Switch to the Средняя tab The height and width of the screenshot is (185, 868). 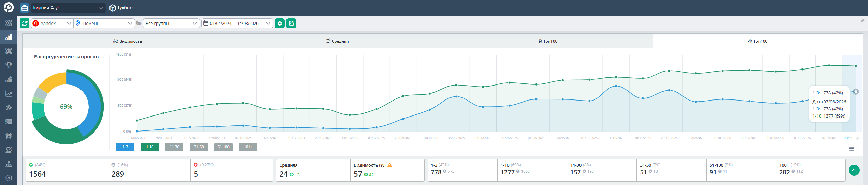click(x=338, y=41)
